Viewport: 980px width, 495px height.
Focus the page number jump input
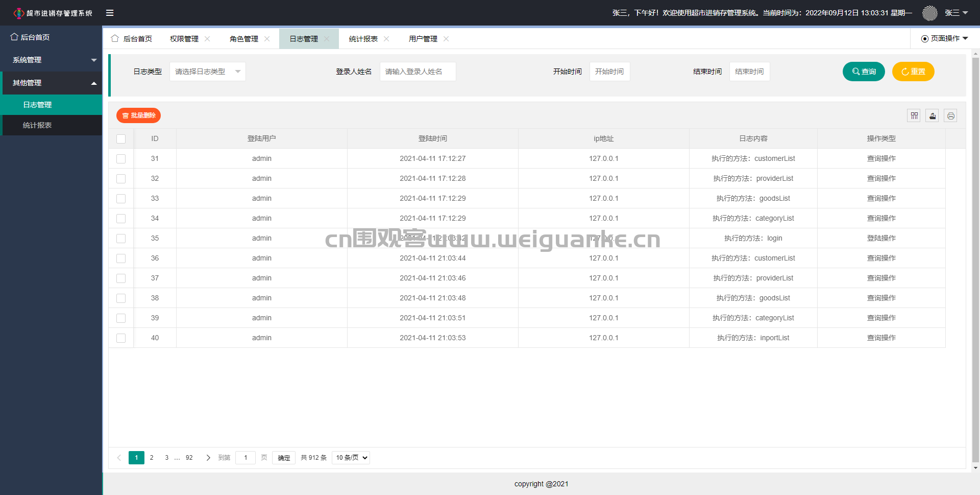click(x=246, y=458)
